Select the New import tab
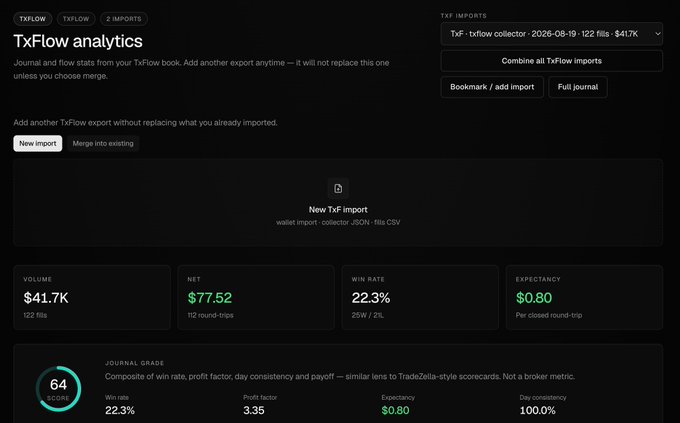 point(38,143)
